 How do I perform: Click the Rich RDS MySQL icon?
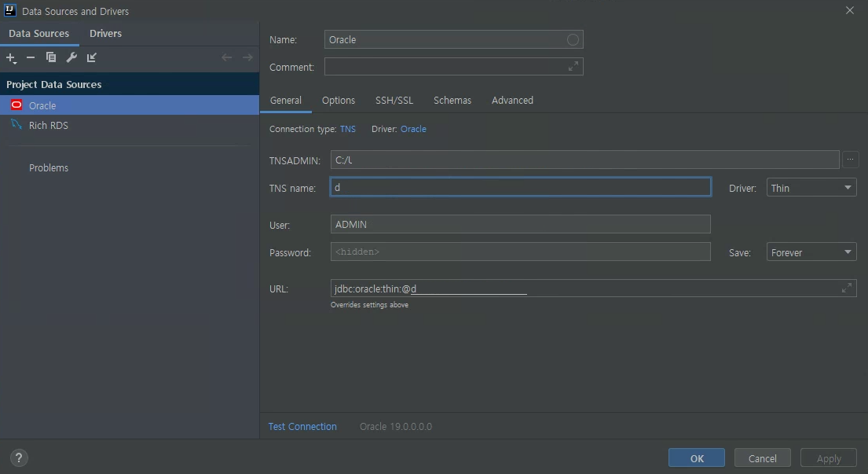(16, 124)
